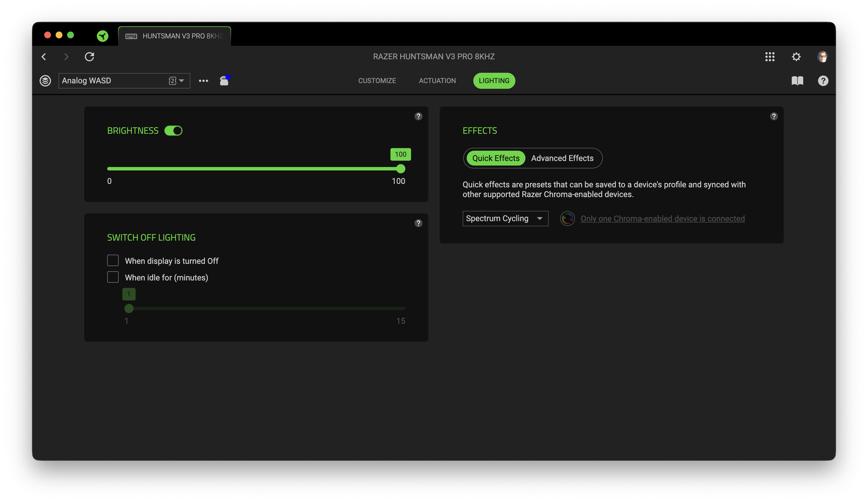
Task: Click the brightness slider handle
Action: (x=401, y=169)
